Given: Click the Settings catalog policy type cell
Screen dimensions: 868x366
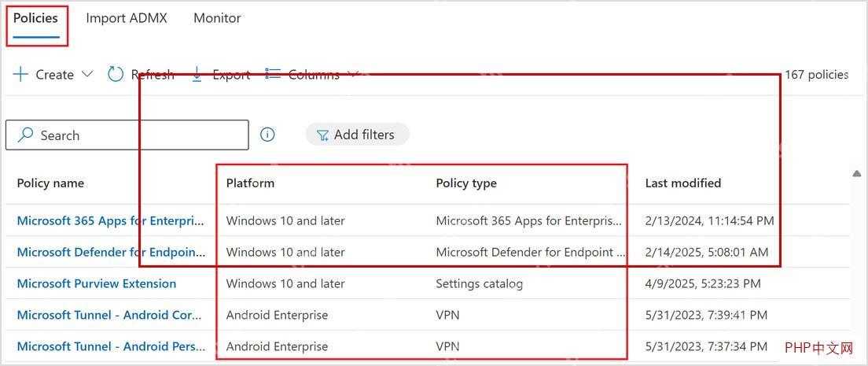Looking at the screenshot, I should (480, 284).
